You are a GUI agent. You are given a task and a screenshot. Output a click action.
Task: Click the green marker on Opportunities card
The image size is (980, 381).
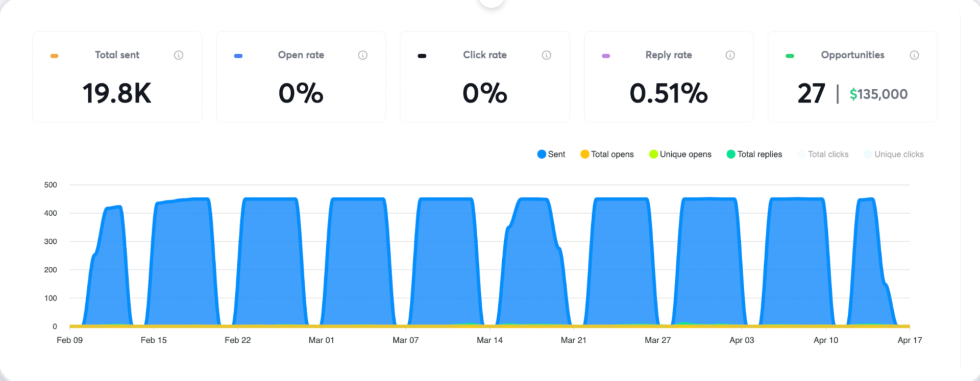tap(790, 56)
